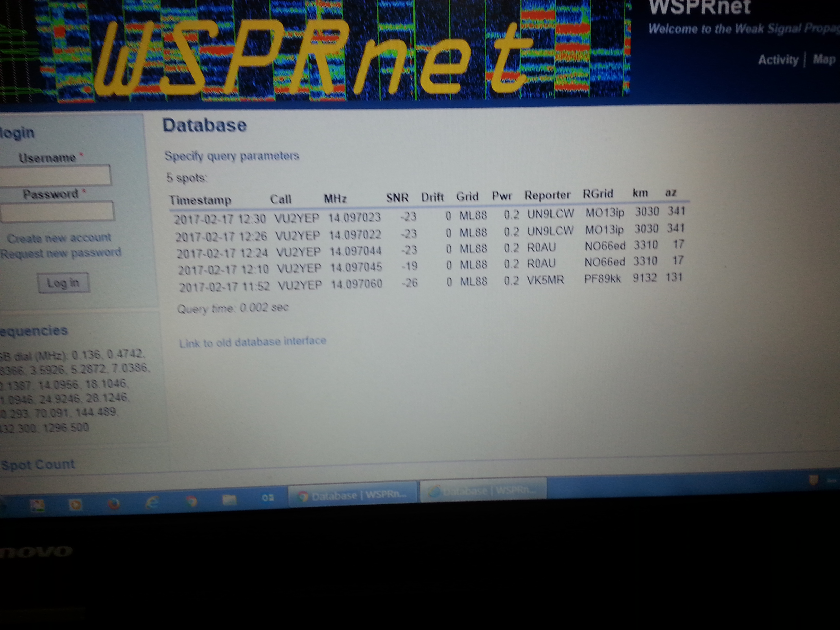The height and width of the screenshot is (630, 840).
Task: Click the Spot Count sidebar heading
Action: click(x=38, y=465)
